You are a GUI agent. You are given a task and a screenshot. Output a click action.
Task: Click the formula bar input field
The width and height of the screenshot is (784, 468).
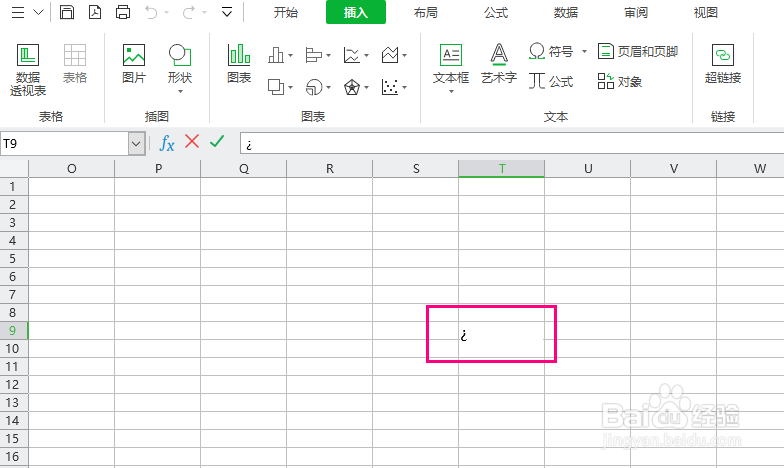(x=512, y=144)
